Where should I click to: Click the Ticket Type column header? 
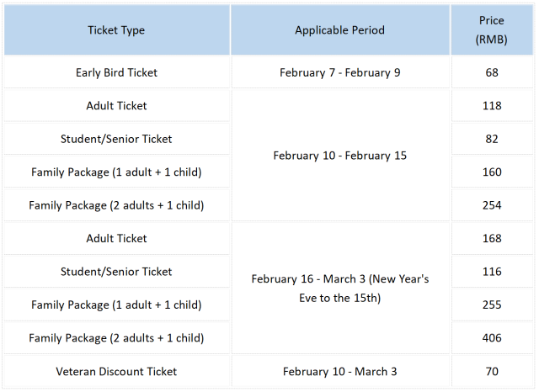click(116, 30)
